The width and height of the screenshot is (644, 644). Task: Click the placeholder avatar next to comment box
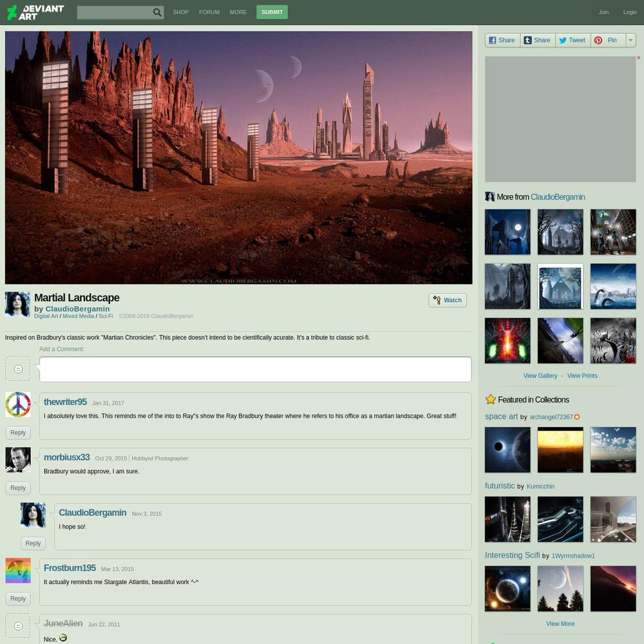(x=18, y=369)
